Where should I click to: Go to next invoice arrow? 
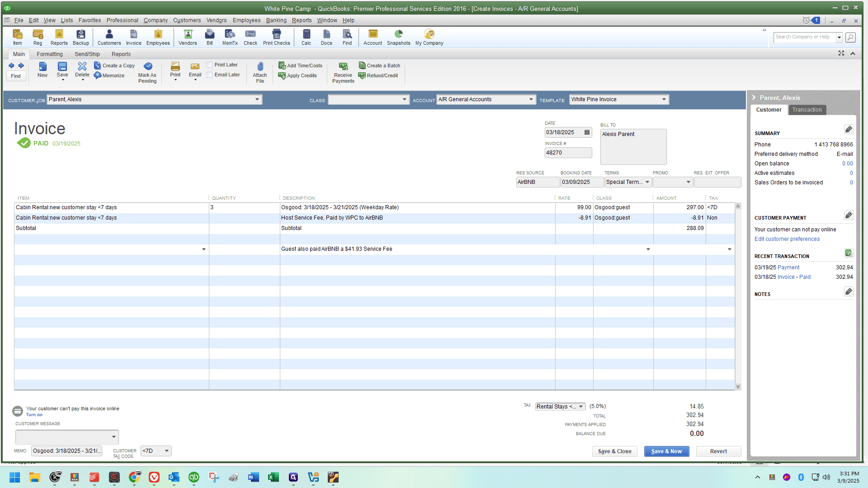click(x=21, y=66)
